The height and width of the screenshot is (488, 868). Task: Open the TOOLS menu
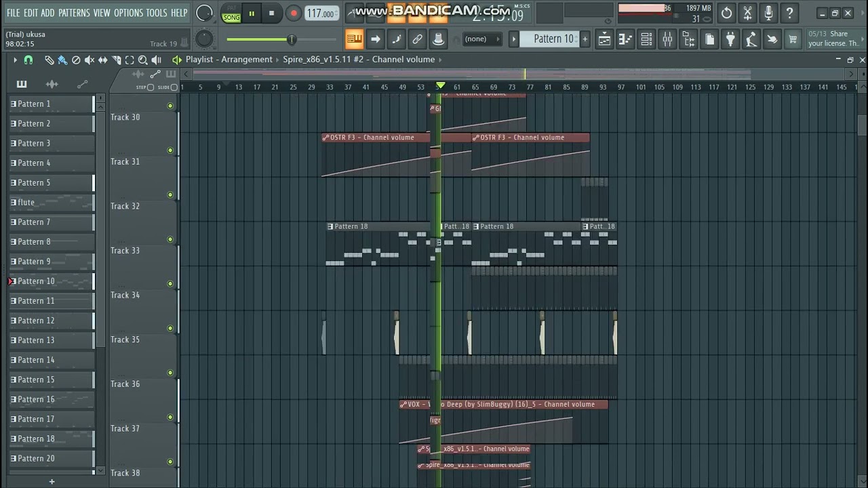click(x=157, y=13)
